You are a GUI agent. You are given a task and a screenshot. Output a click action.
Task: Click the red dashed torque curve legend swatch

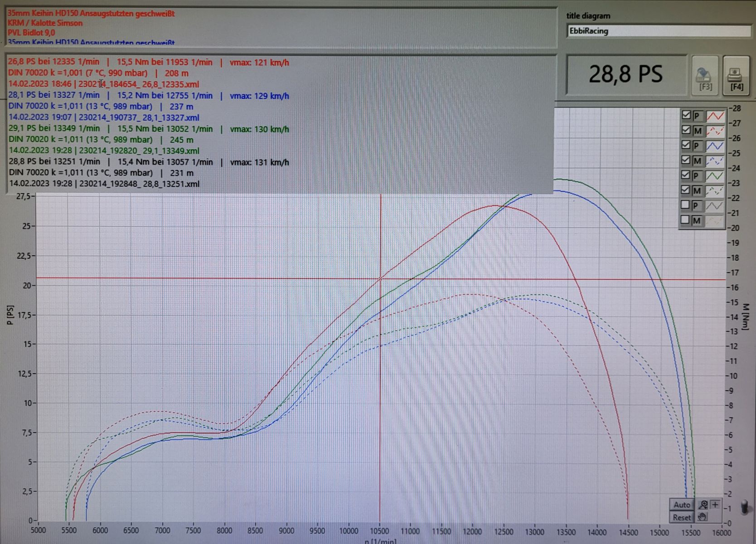[715, 131]
